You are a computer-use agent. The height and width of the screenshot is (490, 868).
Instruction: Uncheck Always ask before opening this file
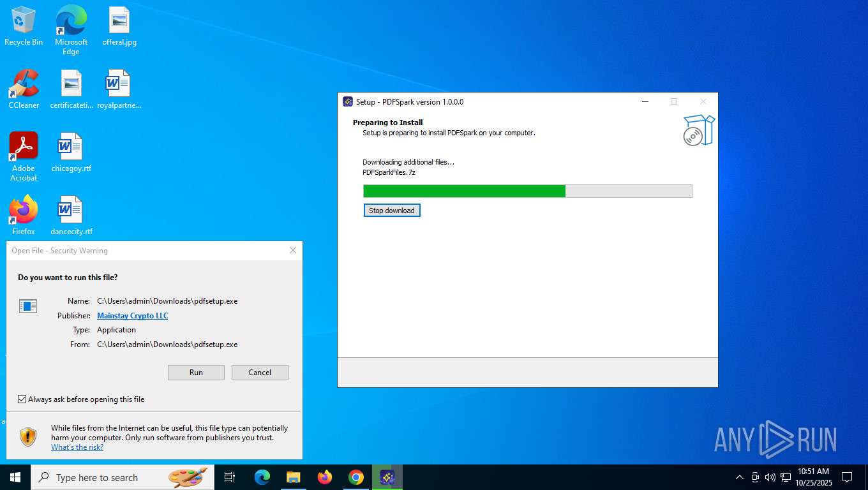[x=22, y=399]
